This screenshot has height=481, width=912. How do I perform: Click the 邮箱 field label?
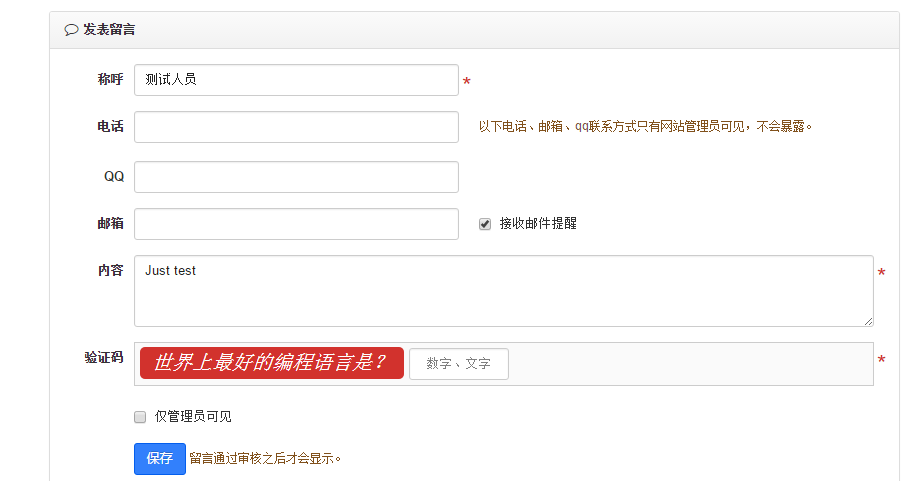pyautogui.click(x=110, y=224)
